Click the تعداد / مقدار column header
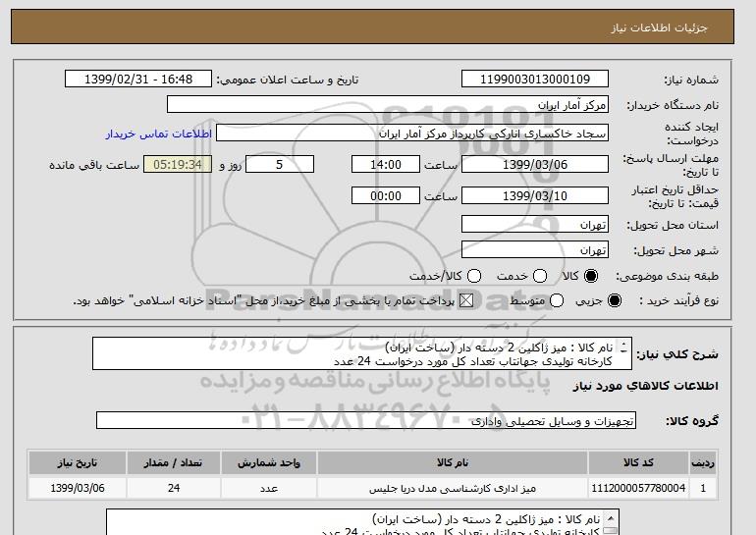 tap(174, 462)
